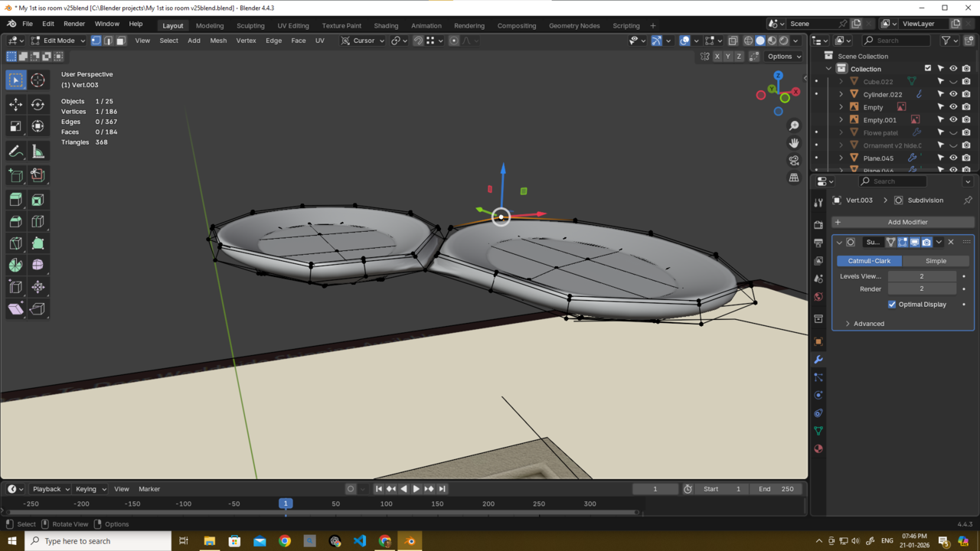Select the Annotate pencil tool
The height and width of the screenshot is (551, 980).
[x=15, y=152]
